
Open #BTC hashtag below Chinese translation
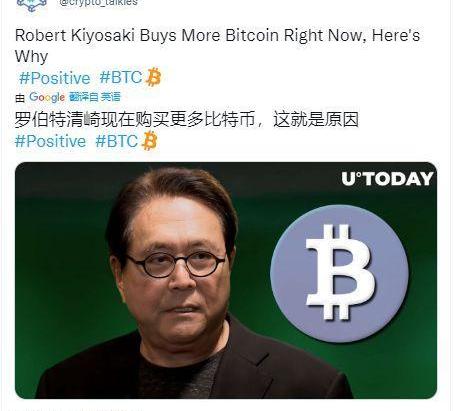click(x=117, y=141)
